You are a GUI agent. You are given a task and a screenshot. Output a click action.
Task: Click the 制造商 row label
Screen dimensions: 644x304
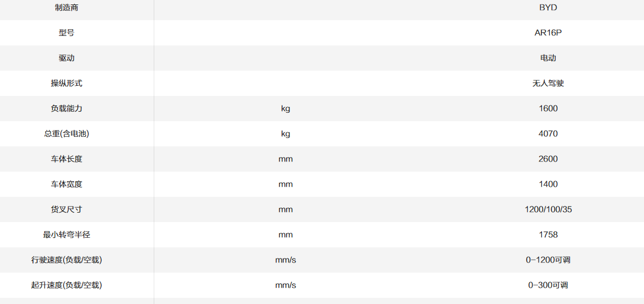point(67,8)
